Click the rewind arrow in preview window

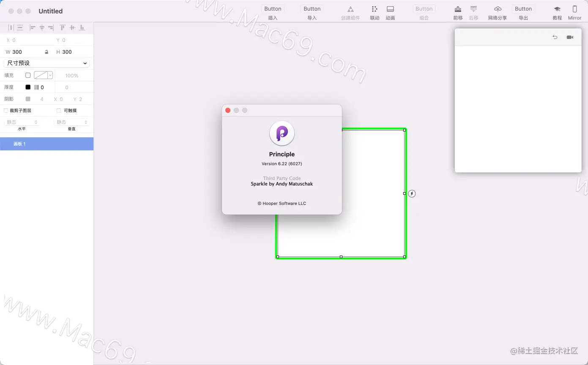point(555,37)
